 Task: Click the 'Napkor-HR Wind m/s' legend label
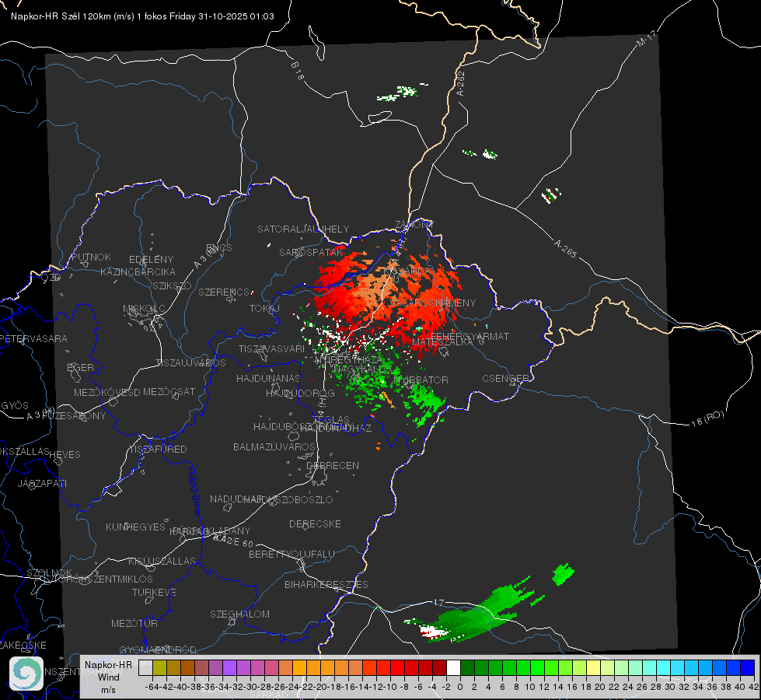click(108, 677)
